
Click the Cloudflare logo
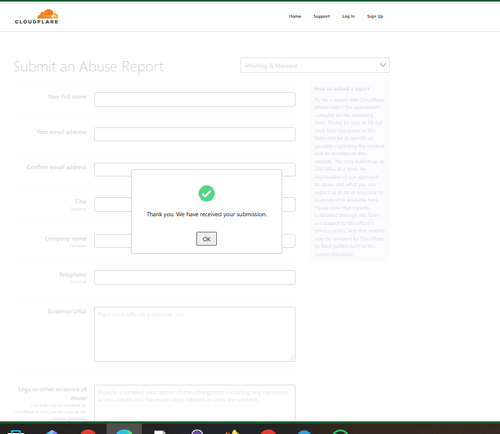pos(37,17)
